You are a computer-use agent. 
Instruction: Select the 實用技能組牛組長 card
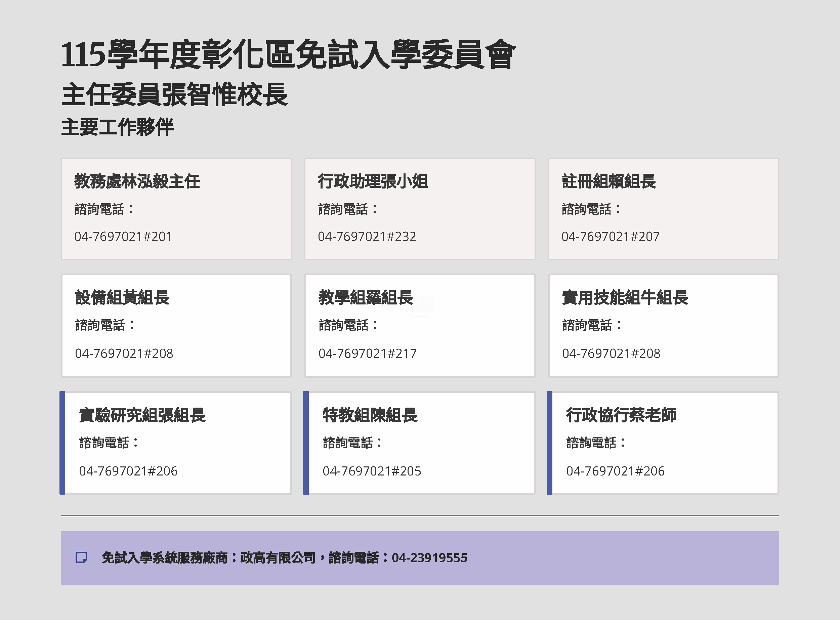tap(663, 325)
